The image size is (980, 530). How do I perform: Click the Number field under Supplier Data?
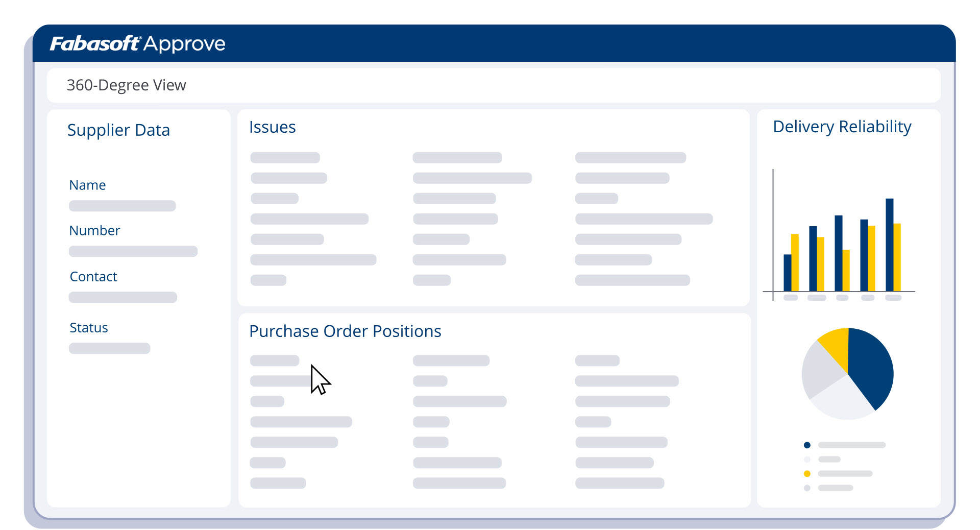tap(133, 251)
